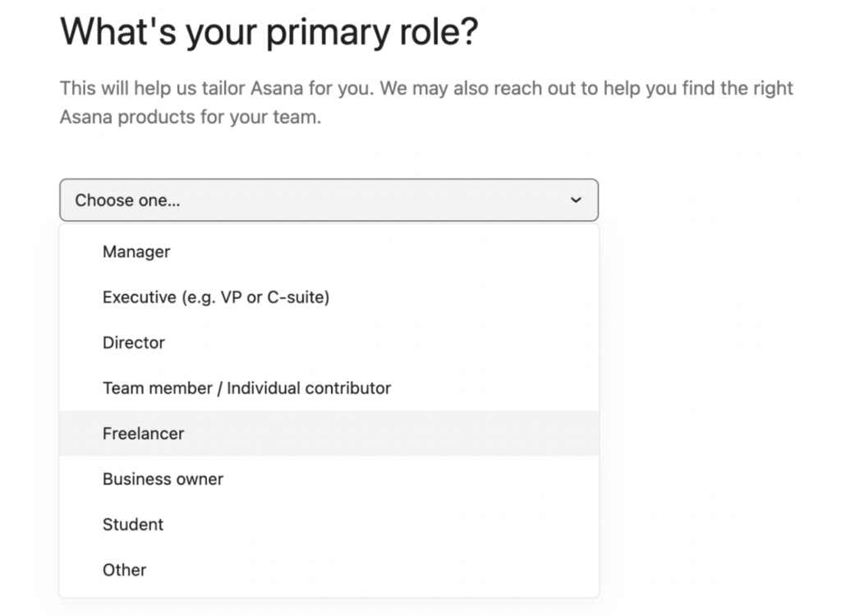Choose 'Director' as your primary role
The image size is (841, 616).
point(134,342)
